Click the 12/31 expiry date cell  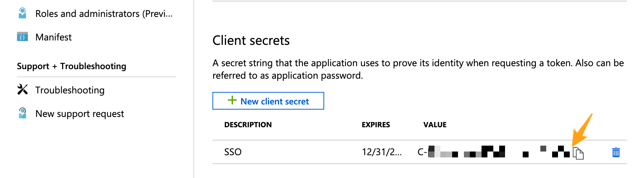(x=382, y=152)
